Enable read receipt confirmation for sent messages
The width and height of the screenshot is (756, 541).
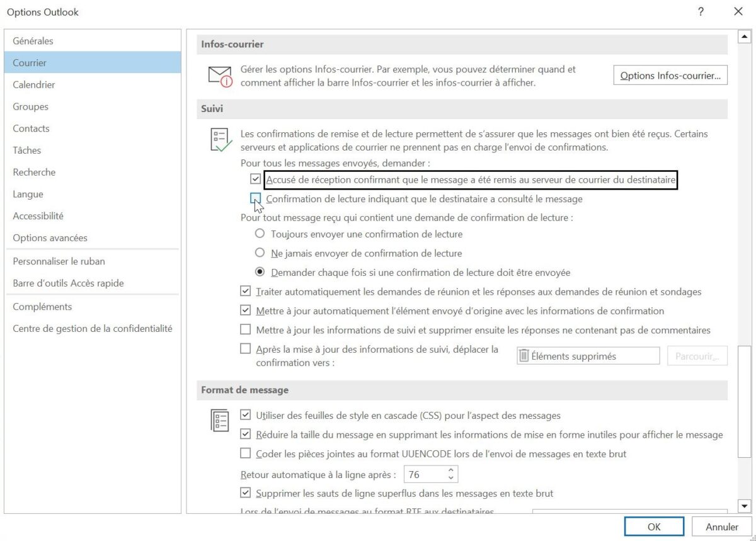256,199
